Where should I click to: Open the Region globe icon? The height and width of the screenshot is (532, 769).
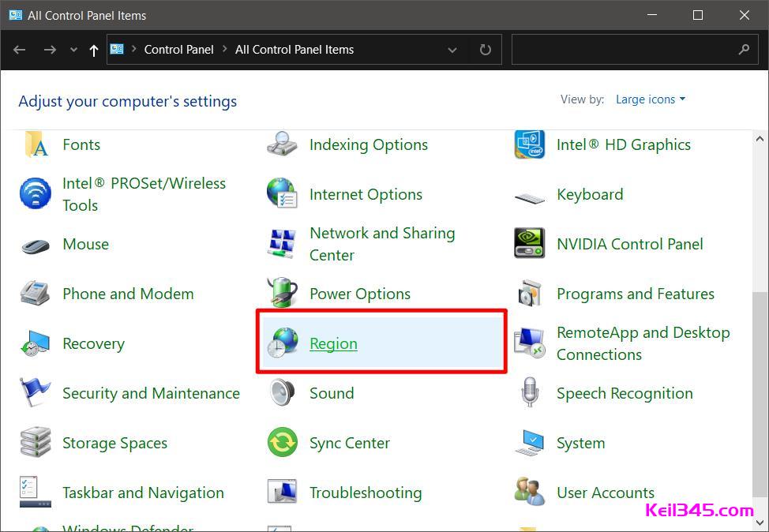tap(282, 343)
